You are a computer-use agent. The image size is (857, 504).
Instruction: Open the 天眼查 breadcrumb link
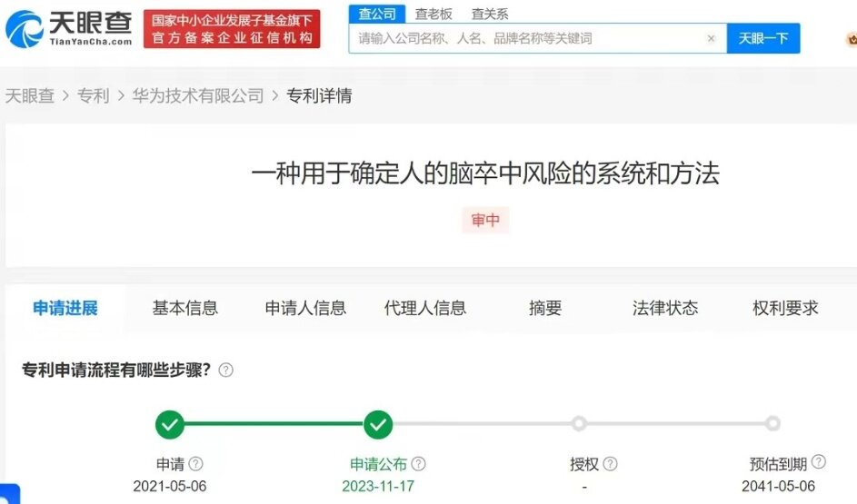click(x=29, y=95)
